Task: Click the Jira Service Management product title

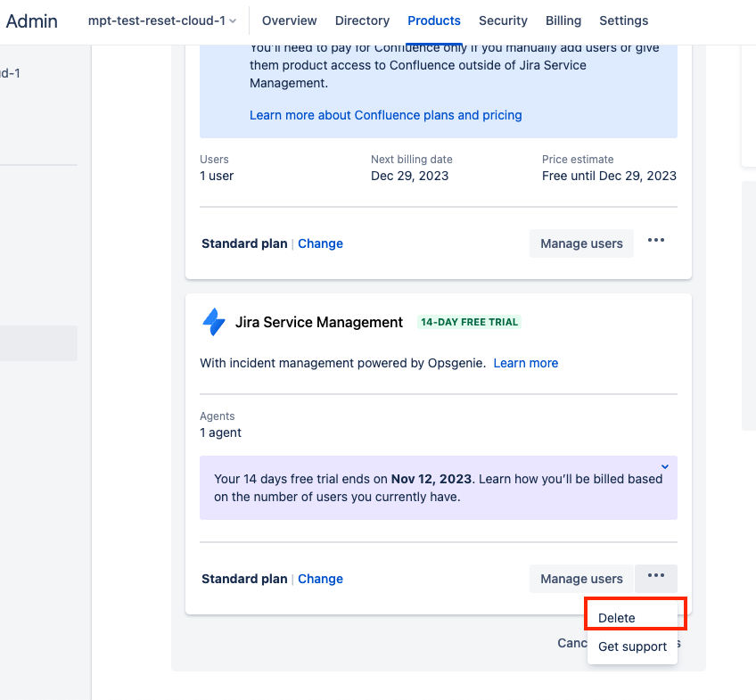Action: pyautogui.click(x=318, y=322)
